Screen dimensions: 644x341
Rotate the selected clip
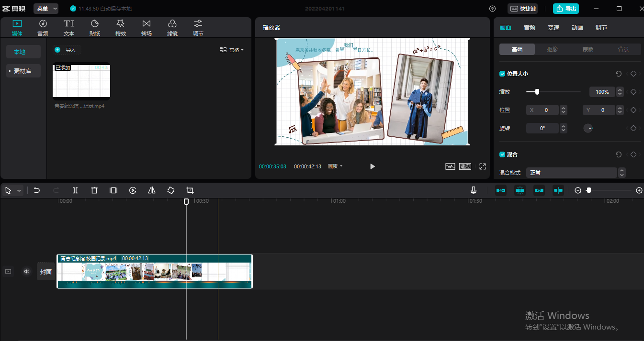click(x=171, y=190)
